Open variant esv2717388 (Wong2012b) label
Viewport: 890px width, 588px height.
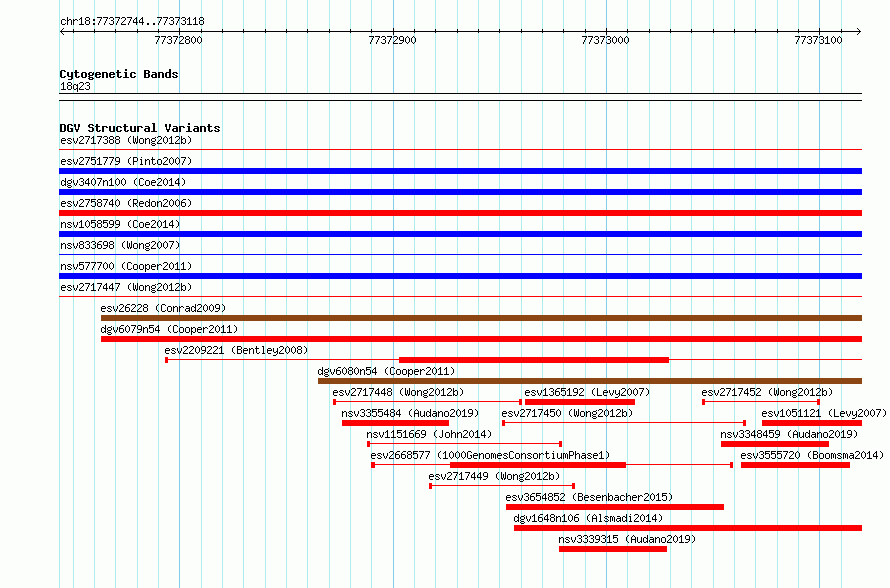126,140
